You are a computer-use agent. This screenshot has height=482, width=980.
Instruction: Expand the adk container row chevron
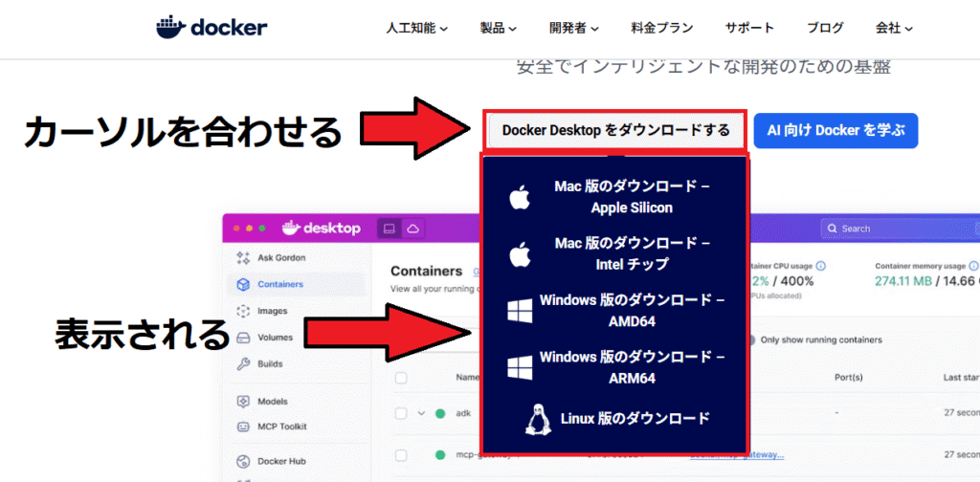pos(421,413)
